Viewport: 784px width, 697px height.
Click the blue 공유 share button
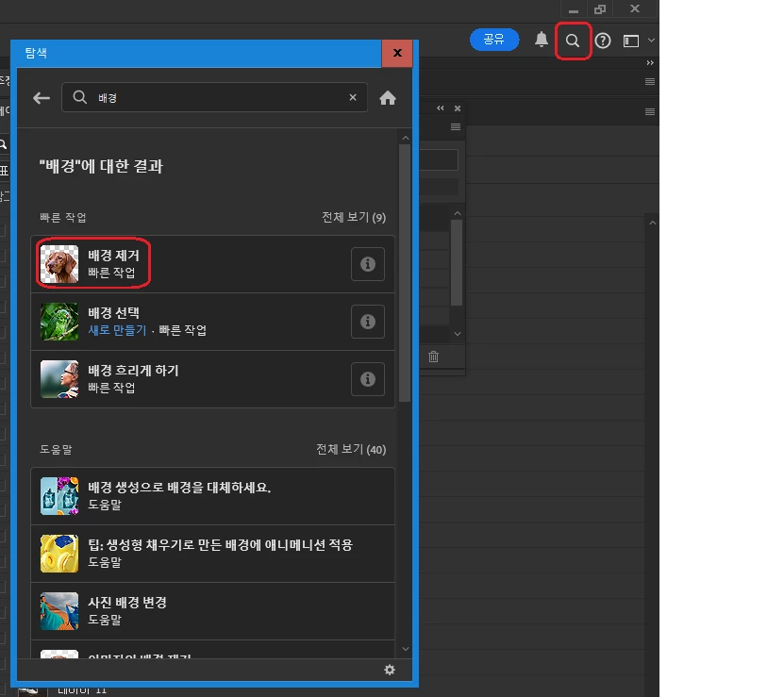click(494, 40)
